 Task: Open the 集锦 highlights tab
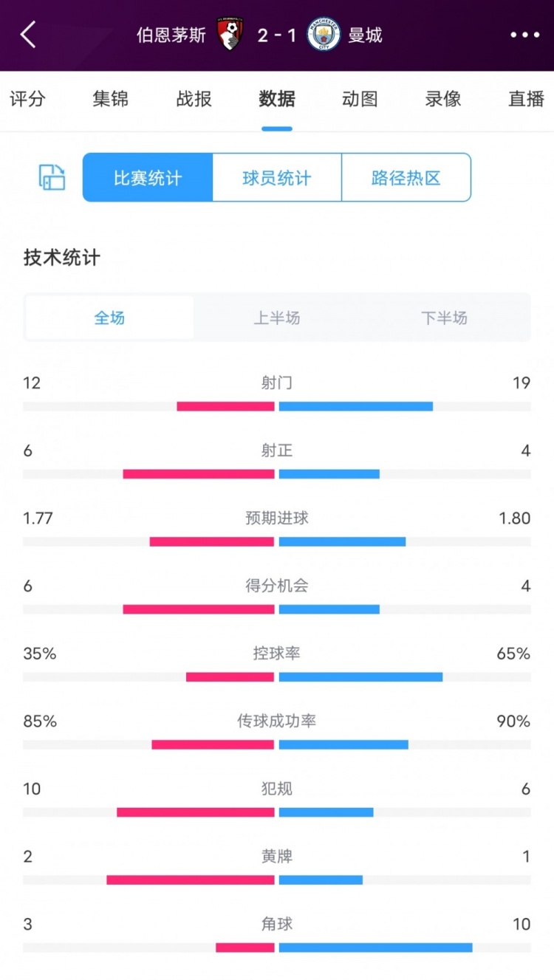[x=111, y=99]
